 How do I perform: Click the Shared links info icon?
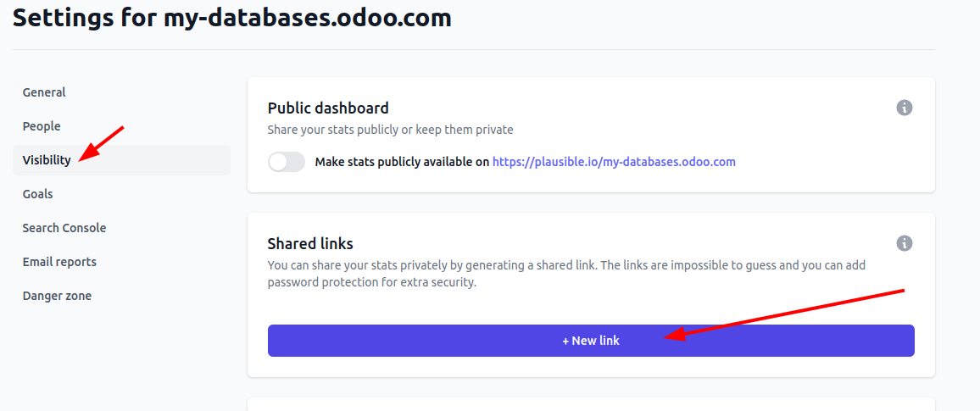[905, 243]
